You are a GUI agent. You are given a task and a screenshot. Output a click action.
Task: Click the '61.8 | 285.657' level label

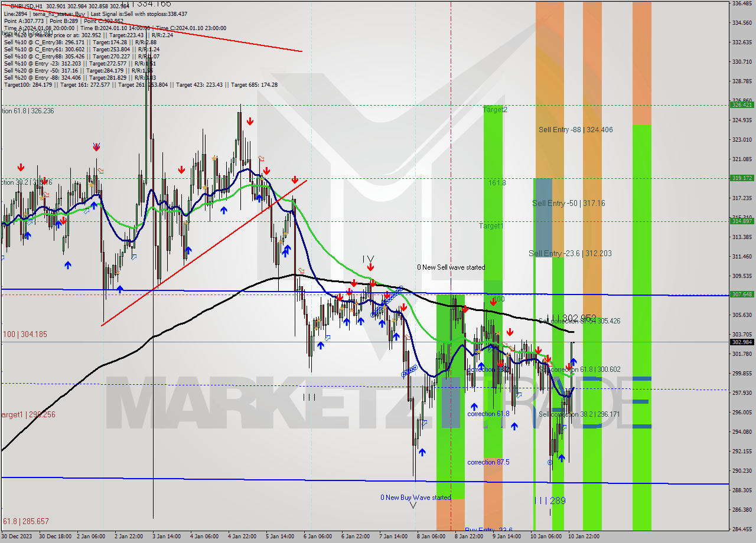26,522
